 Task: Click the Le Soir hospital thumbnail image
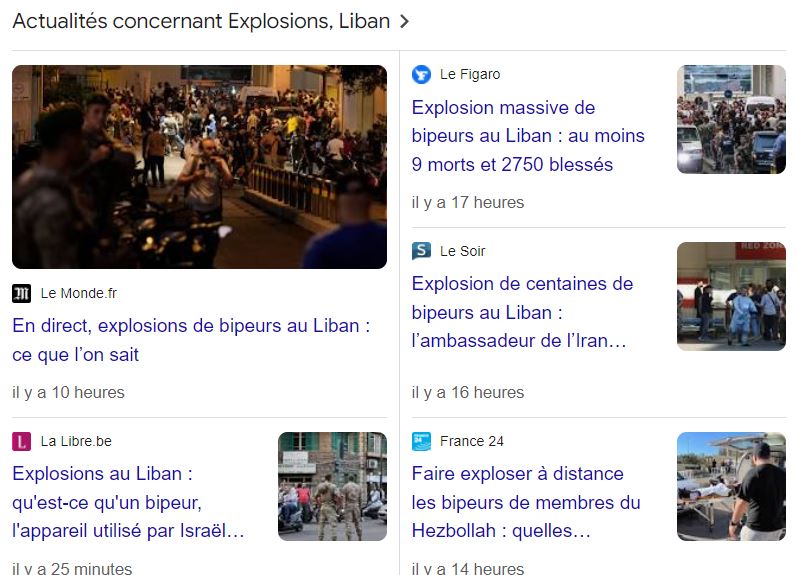click(x=731, y=296)
